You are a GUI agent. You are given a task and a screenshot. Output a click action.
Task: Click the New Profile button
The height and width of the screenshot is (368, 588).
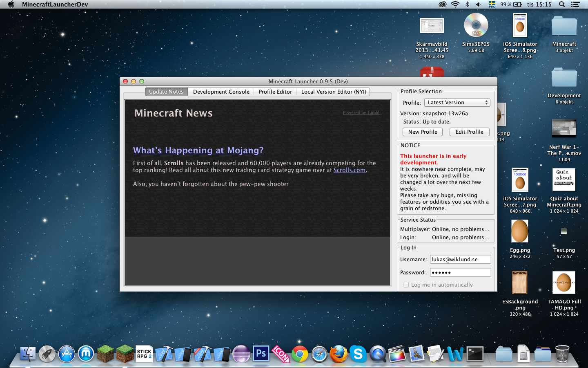tap(422, 132)
